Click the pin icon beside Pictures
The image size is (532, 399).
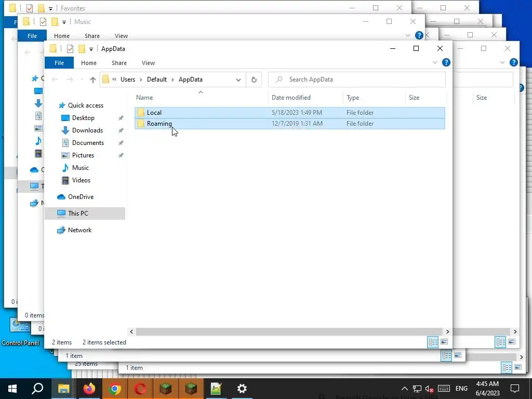(x=121, y=155)
